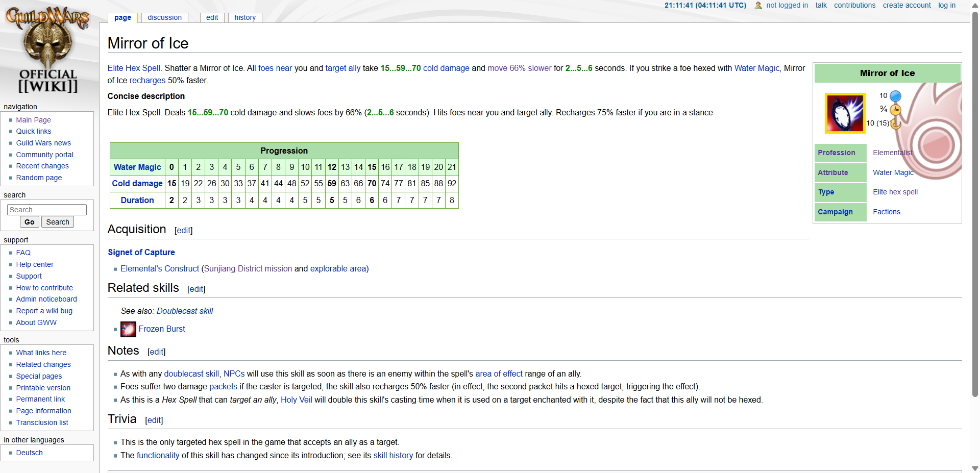Click the log in link
Viewport: 980px width, 473px height.
pyautogui.click(x=947, y=6)
